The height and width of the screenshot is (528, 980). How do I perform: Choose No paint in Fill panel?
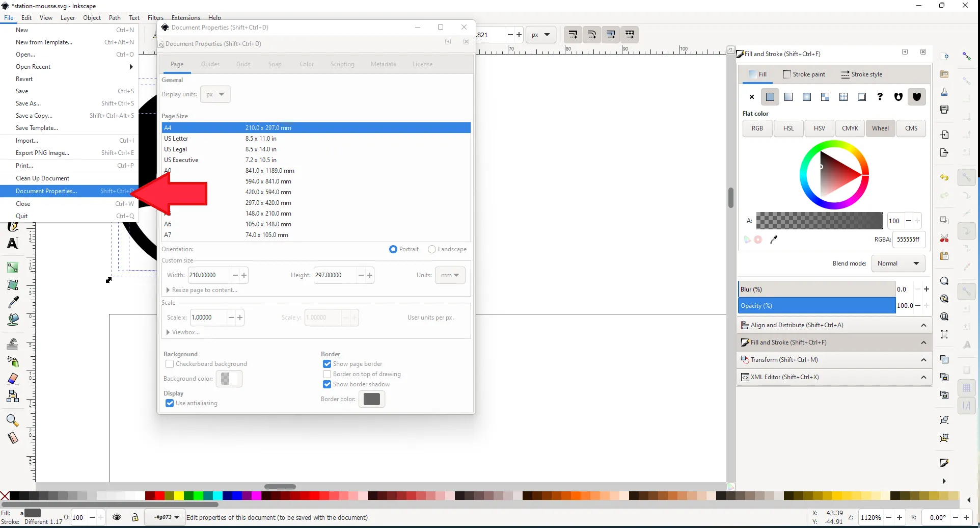(x=752, y=97)
